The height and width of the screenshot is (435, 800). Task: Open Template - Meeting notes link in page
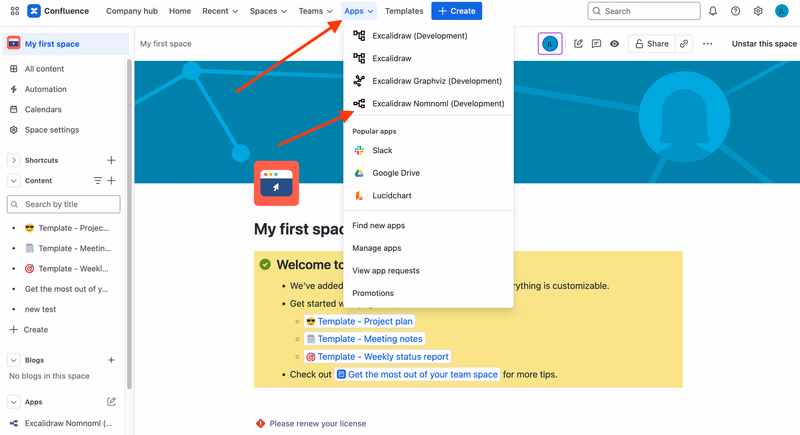[364, 339]
